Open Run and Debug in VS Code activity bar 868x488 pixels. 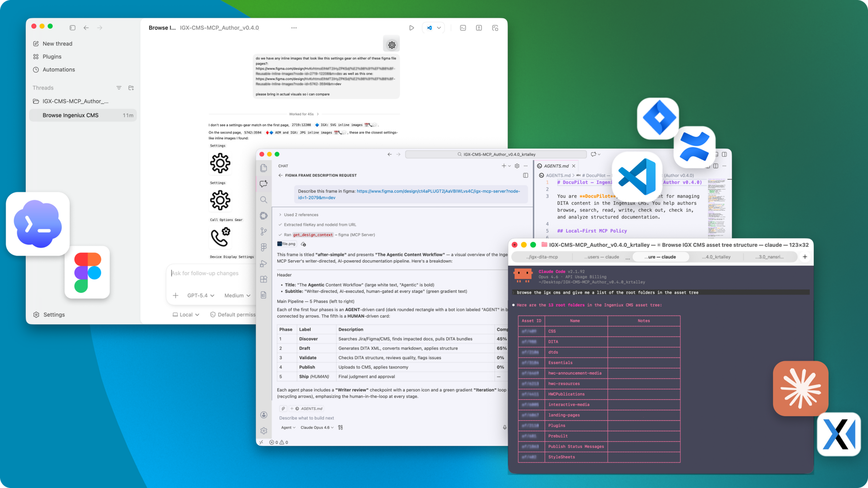tap(264, 263)
